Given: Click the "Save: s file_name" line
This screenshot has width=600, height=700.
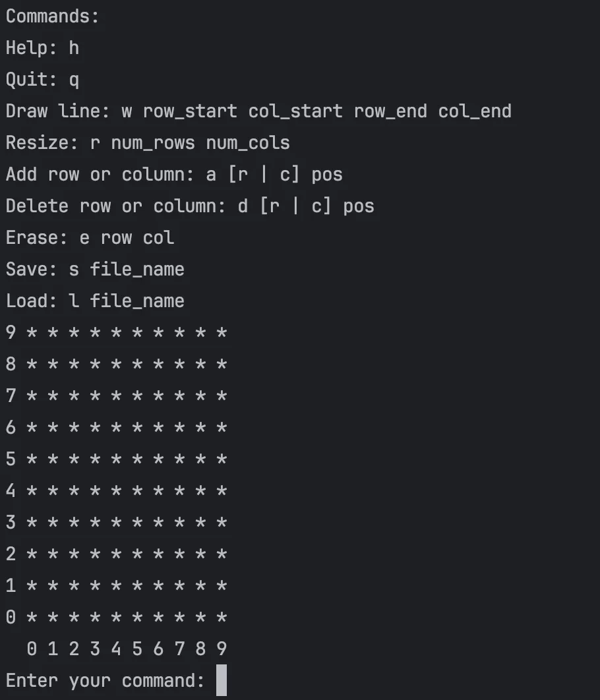Looking at the screenshot, I should coord(95,269).
